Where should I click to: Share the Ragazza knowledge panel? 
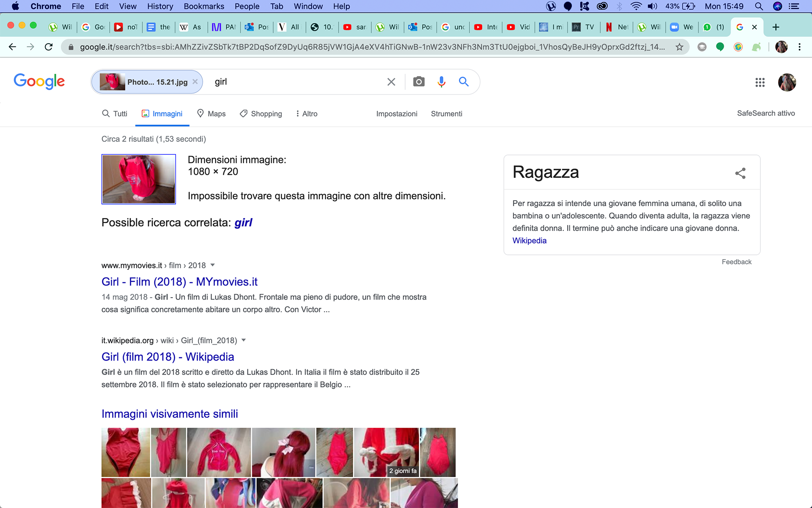click(740, 173)
